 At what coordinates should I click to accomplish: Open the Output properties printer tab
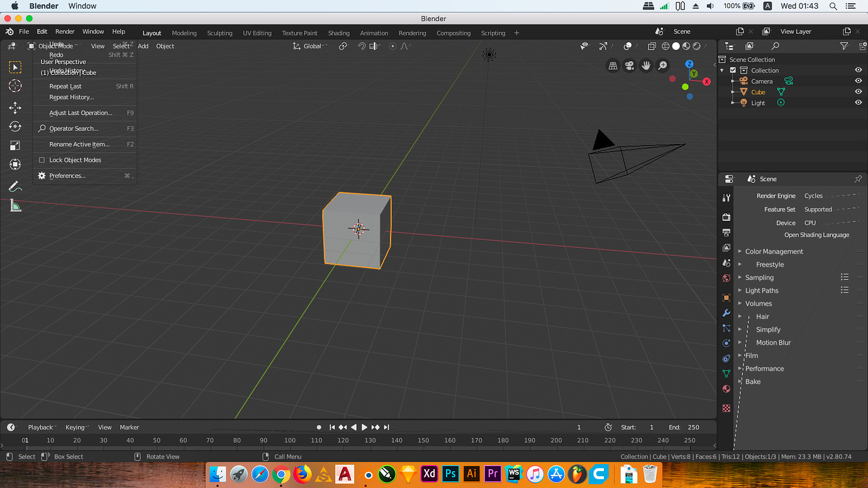pos(726,233)
